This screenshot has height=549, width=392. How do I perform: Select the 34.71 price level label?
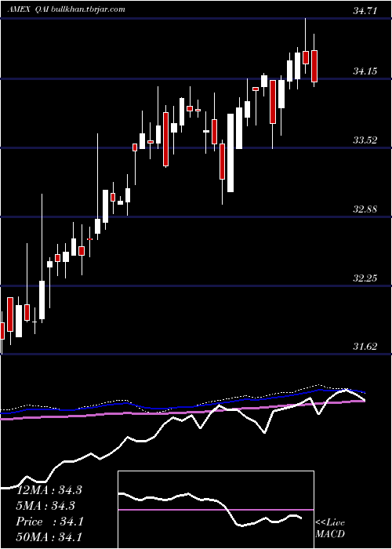click(365, 10)
